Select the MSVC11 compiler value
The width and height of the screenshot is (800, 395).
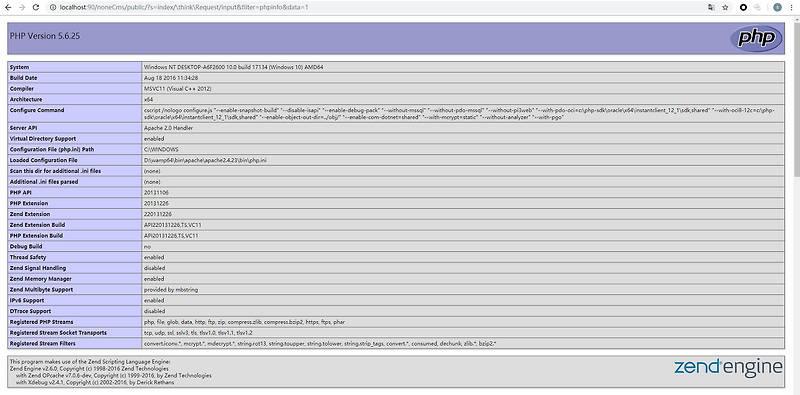click(x=178, y=89)
